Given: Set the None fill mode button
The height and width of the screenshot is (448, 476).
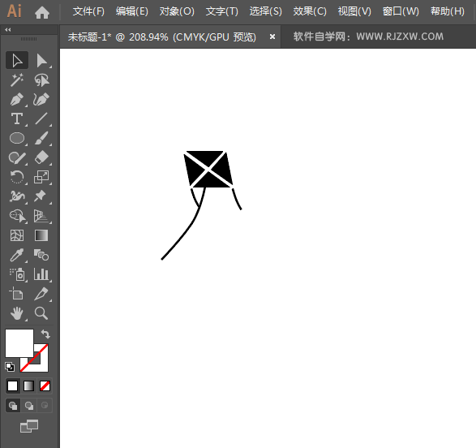Looking at the screenshot, I should (x=45, y=386).
